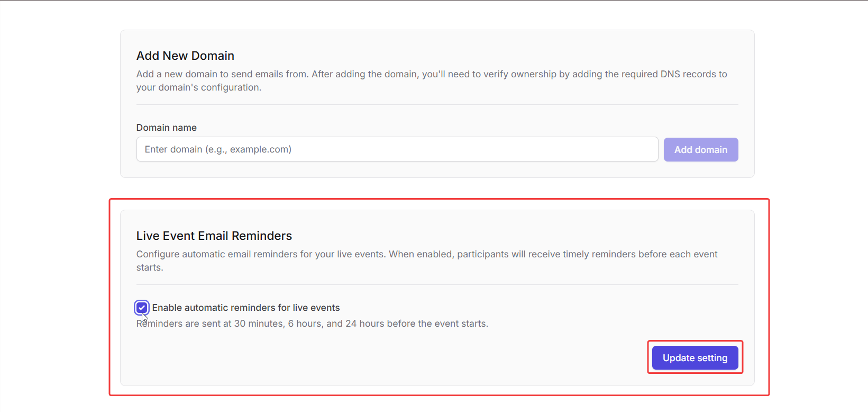Click the Domain name input field
This screenshot has height=412, width=868.
(x=397, y=149)
